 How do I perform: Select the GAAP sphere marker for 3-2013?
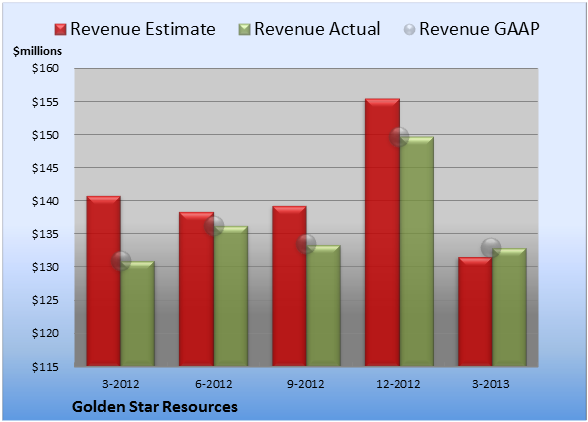coord(491,248)
